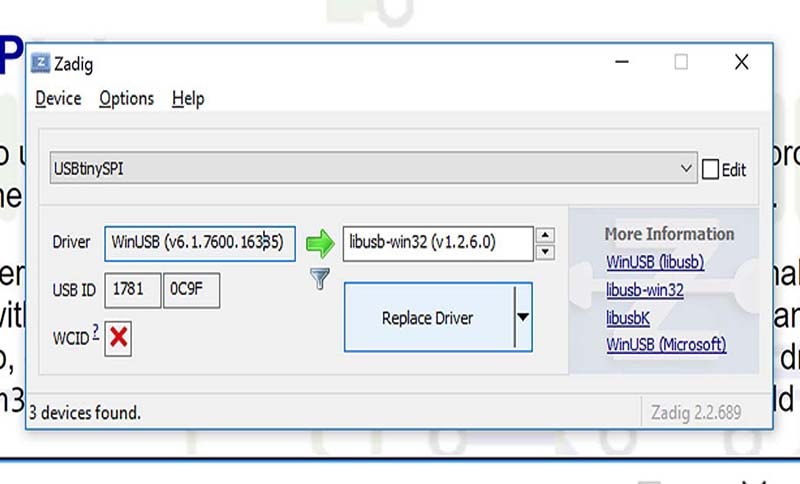Close the Zadig window

tap(741, 62)
